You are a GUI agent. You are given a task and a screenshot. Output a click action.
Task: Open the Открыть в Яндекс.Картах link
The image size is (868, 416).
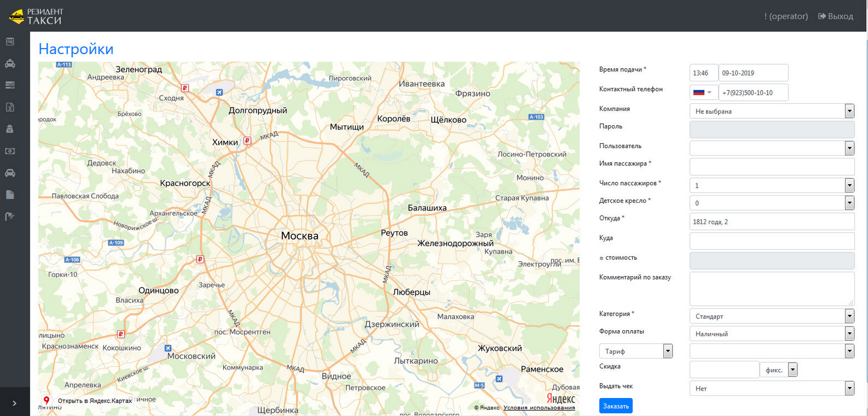tap(95, 401)
